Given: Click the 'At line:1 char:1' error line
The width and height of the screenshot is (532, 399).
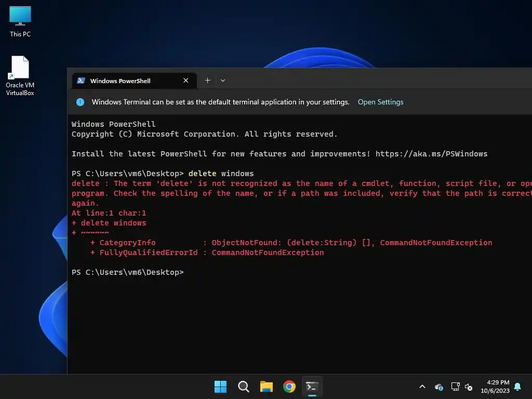Looking at the screenshot, I should [x=109, y=213].
